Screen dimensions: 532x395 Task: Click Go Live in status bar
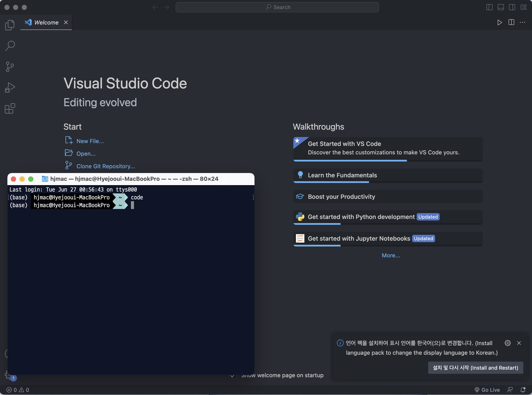pyautogui.click(x=487, y=390)
